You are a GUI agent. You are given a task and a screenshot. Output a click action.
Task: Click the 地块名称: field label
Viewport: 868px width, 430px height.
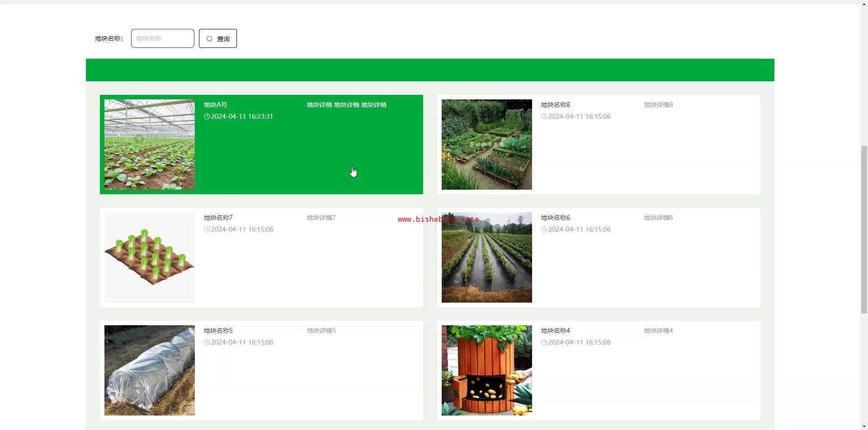click(109, 38)
